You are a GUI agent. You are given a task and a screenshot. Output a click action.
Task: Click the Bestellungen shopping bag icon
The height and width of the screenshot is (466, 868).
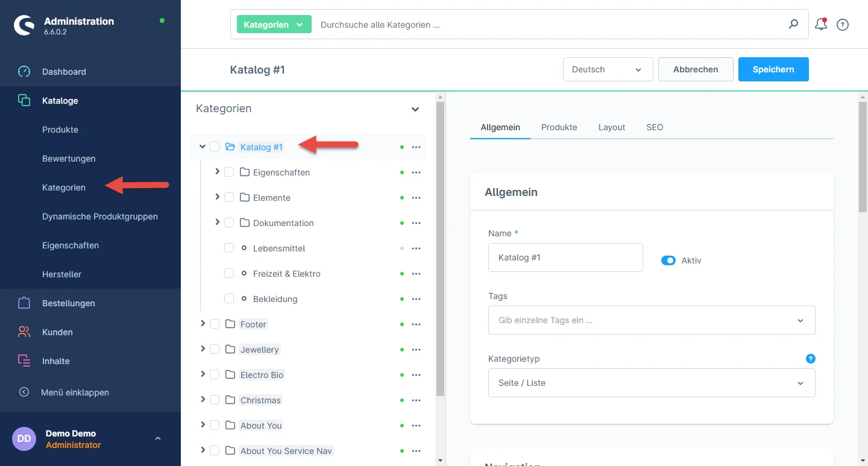pos(24,303)
